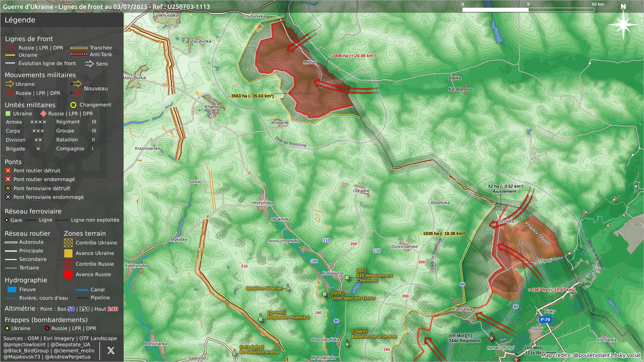The height and width of the screenshot is (362, 644).
Task: Select the Bataillon Siberian unit marker
Action: [287, 288]
